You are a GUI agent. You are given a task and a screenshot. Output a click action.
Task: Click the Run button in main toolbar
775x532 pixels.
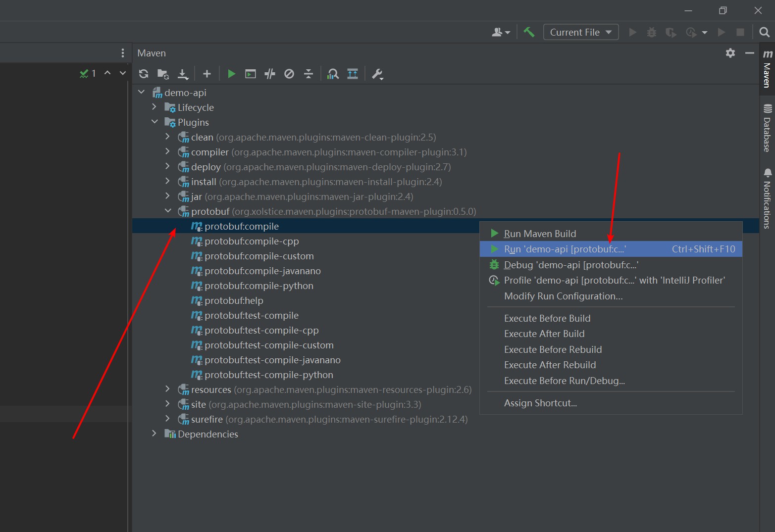[x=632, y=32]
